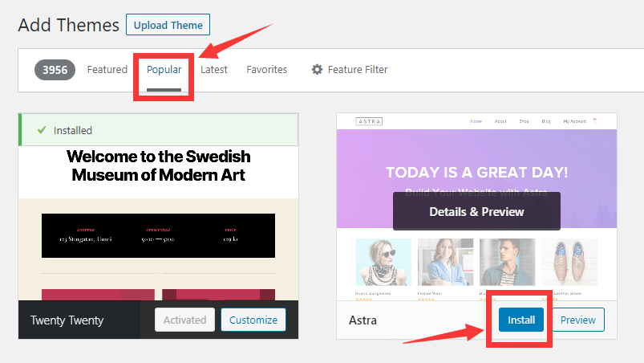The width and height of the screenshot is (644, 363).
Task: Click Preview button for Astra theme
Action: (577, 320)
